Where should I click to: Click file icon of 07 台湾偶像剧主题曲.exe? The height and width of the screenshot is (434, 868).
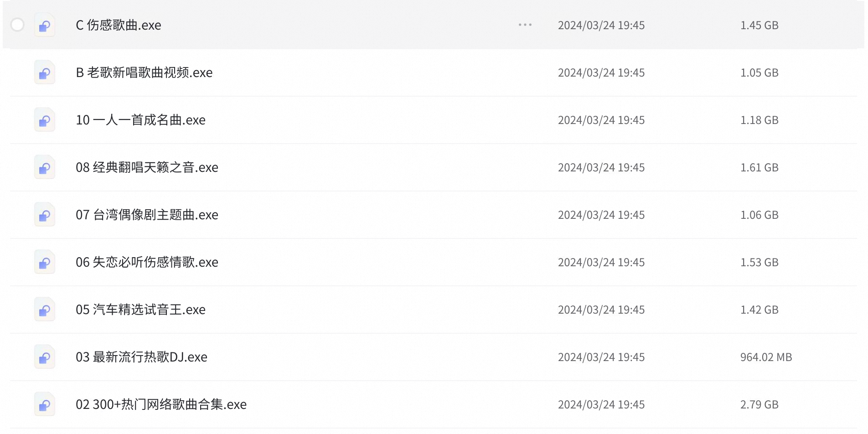tap(45, 215)
